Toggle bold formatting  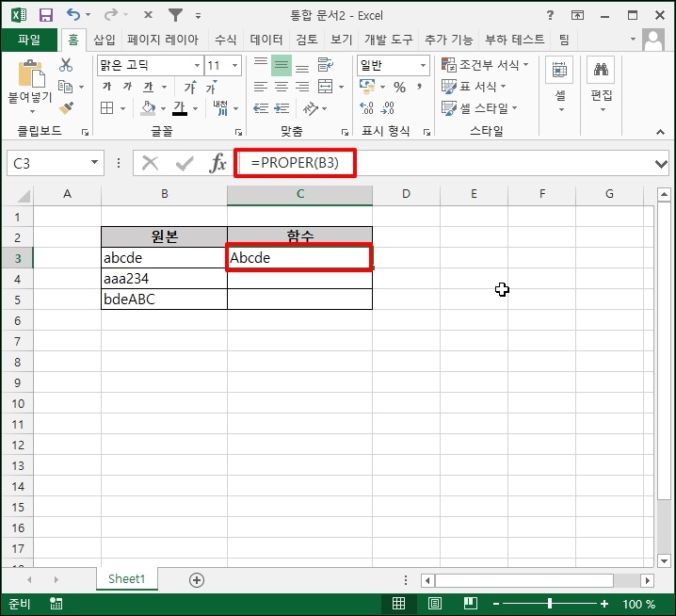coord(107,87)
